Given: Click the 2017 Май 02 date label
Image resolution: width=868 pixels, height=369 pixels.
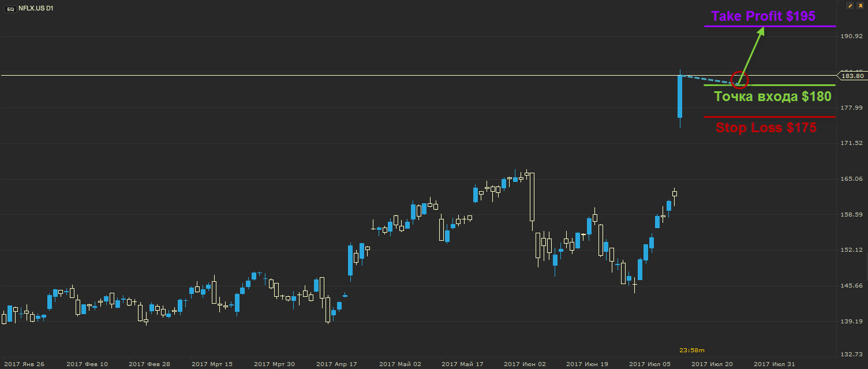Looking at the screenshot, I should click(x=400, y=364).
